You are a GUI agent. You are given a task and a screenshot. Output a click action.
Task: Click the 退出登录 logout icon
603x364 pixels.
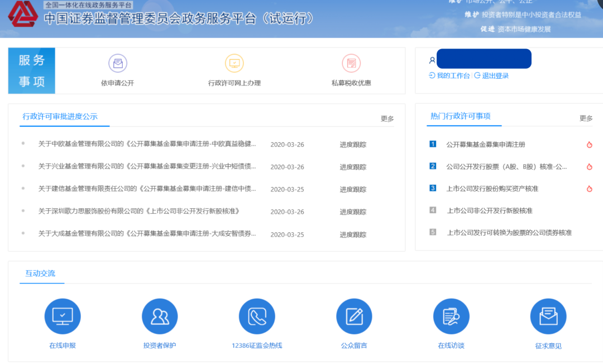[x=477, y=75]
